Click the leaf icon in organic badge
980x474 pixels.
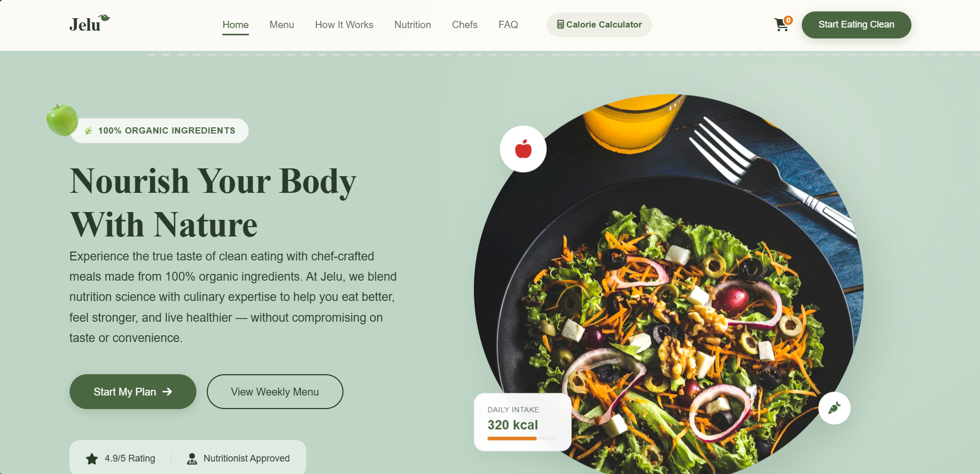(x=89, y=130)
